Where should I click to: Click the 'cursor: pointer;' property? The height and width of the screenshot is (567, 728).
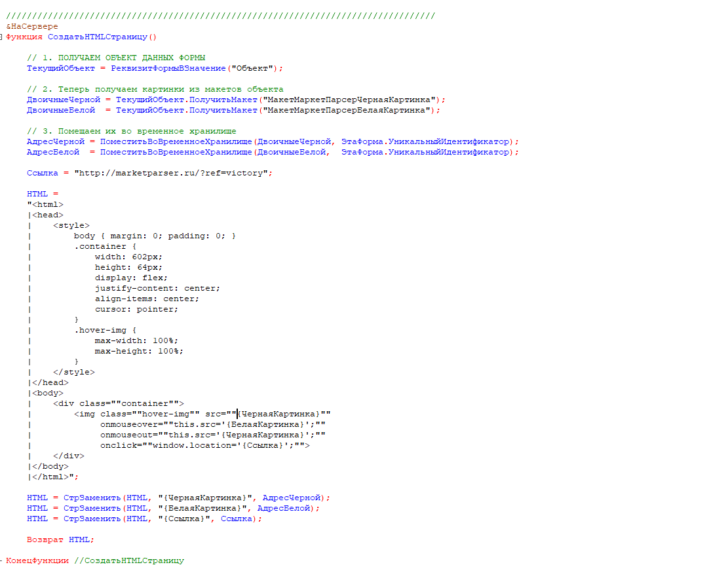pos(136,309)
